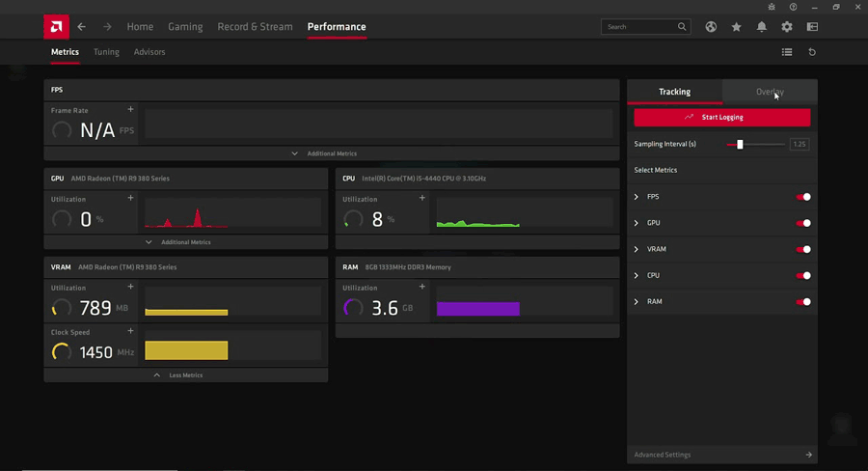
Task: Adjust the Sampling Interval slider
Action: click(740, 144)
